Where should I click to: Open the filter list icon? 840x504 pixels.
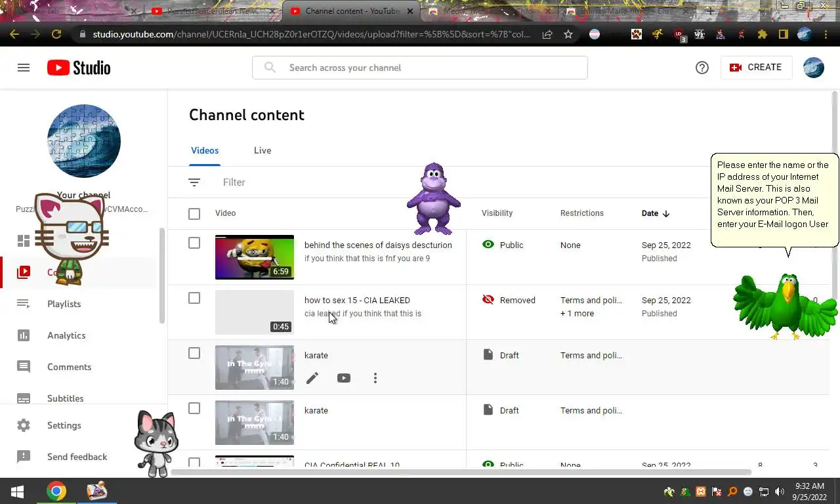click(194, 182)
